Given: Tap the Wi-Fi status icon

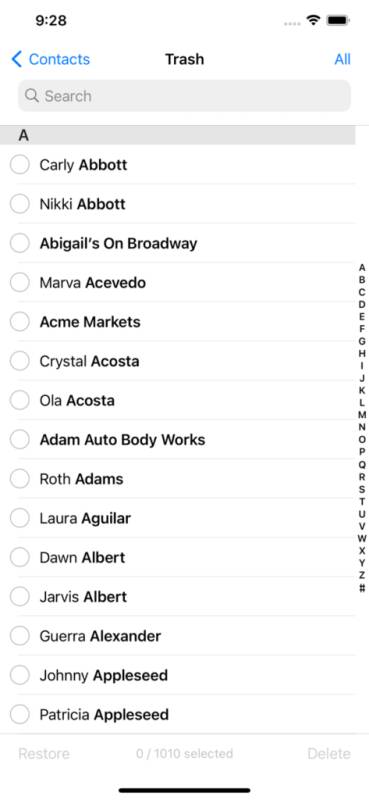Looking at the screenshot, I should [313, 20].
